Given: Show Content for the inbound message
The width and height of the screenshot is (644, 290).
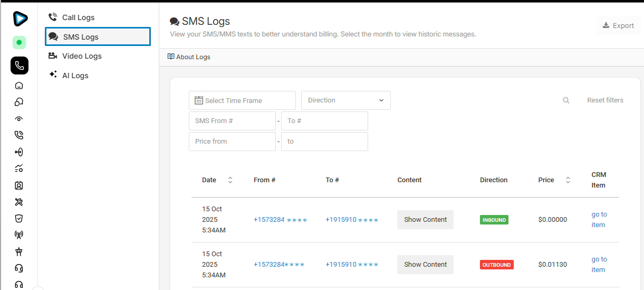Looking at the screenshot, I should pyautogui.click(x=425, y=220).
